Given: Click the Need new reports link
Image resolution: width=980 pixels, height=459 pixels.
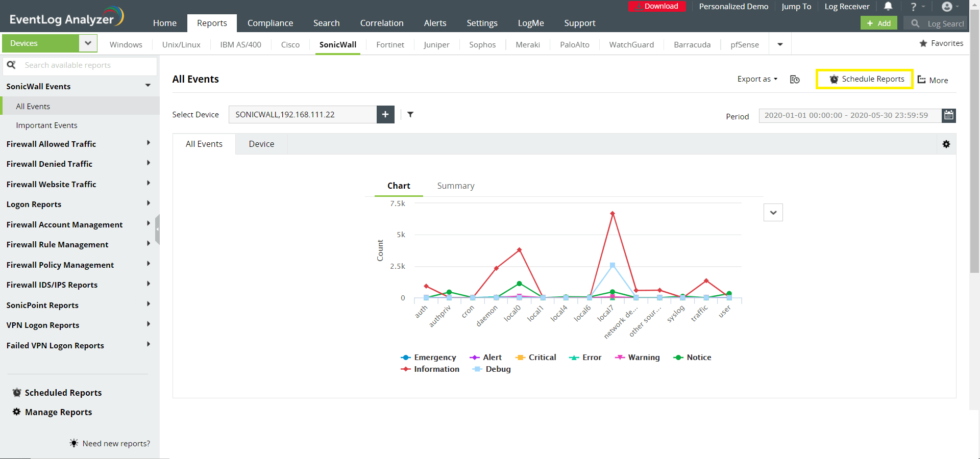Looking at the screenshot, I should 110,444.
